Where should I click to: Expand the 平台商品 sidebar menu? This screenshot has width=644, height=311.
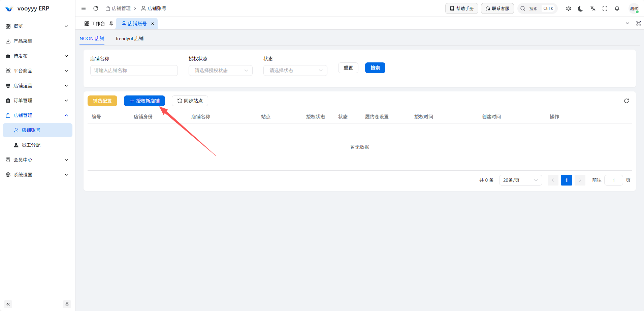37,71
